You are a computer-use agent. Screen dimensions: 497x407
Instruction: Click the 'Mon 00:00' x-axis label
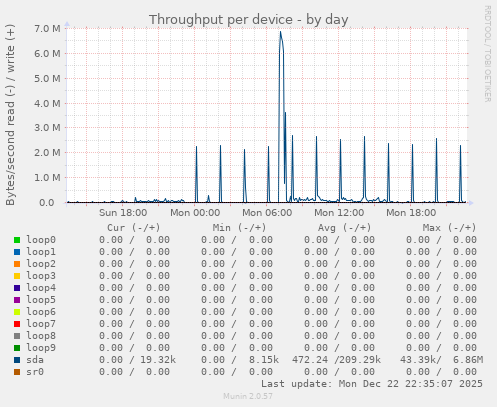(195, 213)
